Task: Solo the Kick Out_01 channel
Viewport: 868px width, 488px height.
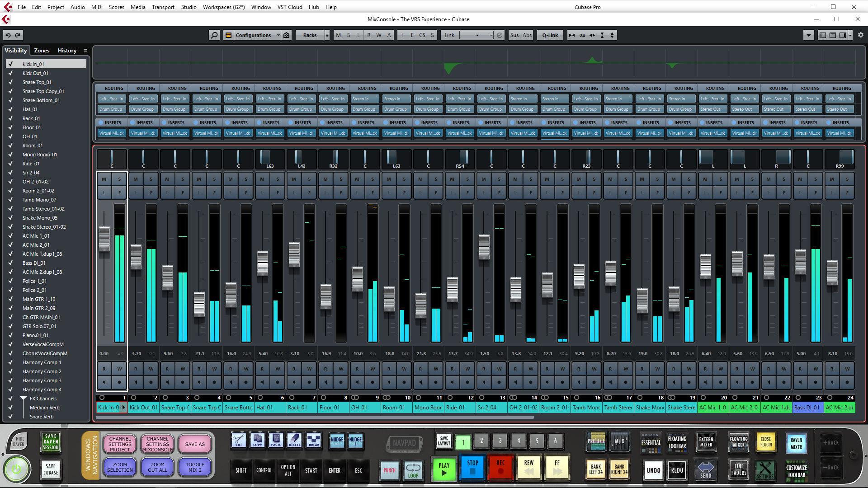Action: coord(151,179)
